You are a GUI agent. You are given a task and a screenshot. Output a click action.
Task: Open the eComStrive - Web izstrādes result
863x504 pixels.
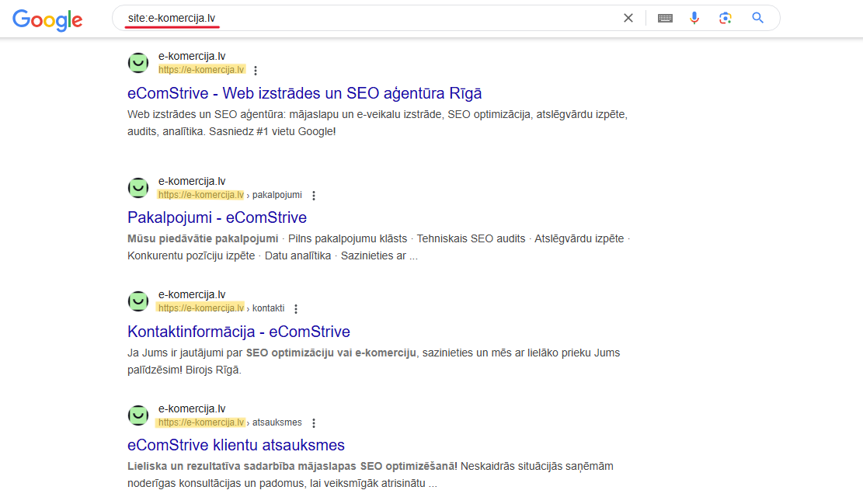[x=305, y=92]
